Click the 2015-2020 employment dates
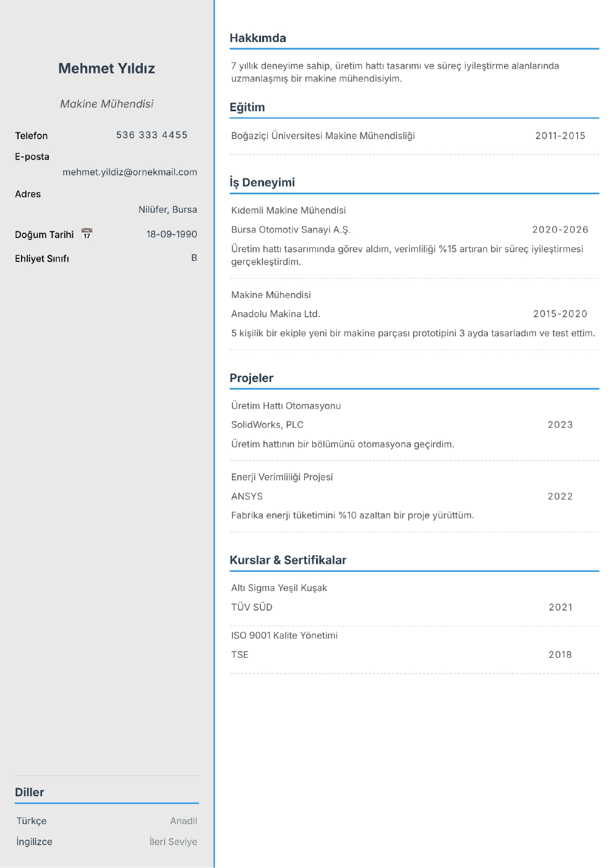The height and width of the screenshot is (868, 614). point(560,314)
